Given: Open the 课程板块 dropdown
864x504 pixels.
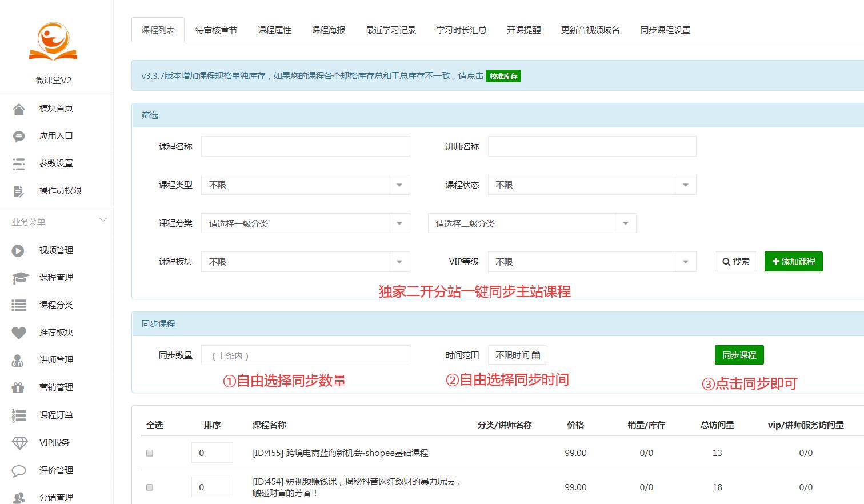Looking at the screenshot, I should pos(306,262).
